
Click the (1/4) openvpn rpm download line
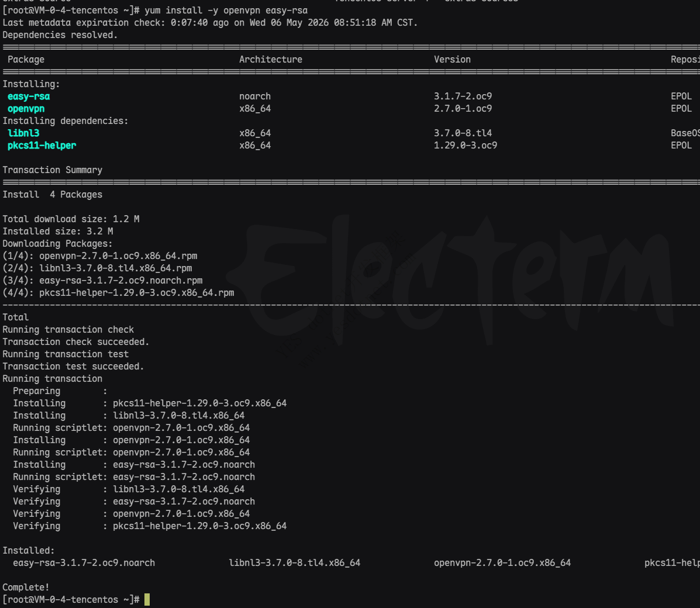click(x=100, y=256)
